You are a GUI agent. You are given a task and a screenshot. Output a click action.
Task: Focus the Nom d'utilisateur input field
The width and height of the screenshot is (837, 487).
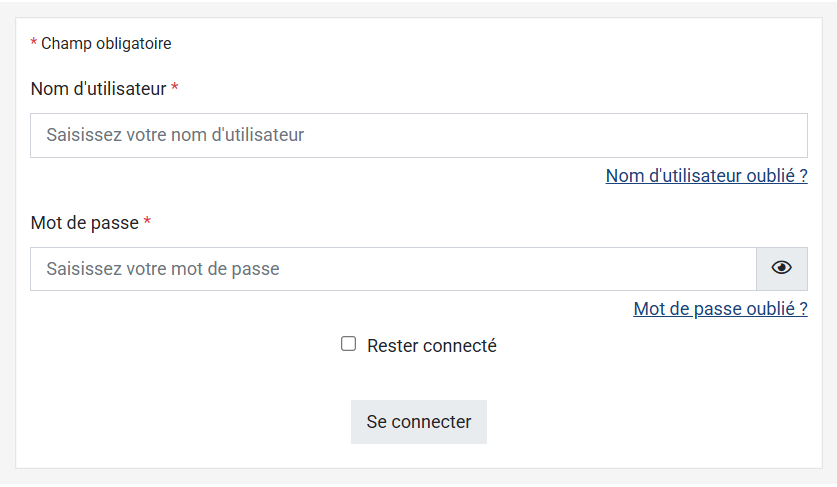(418, 135)
